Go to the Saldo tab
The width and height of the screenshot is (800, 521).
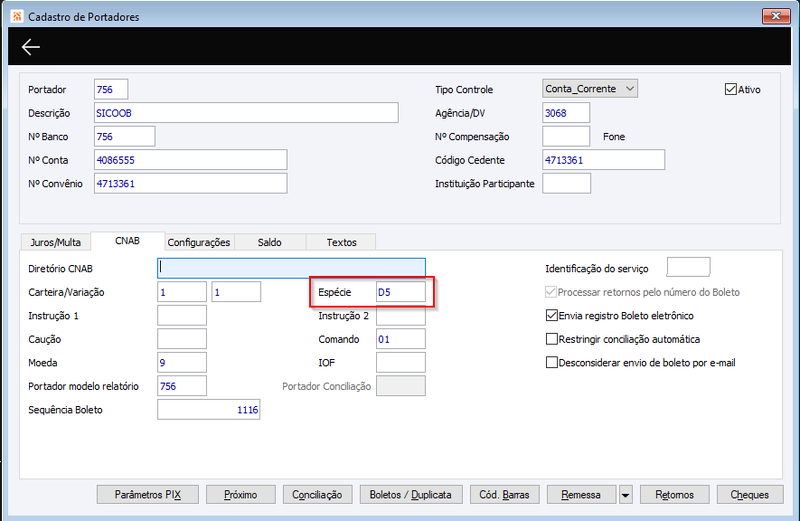269,242
